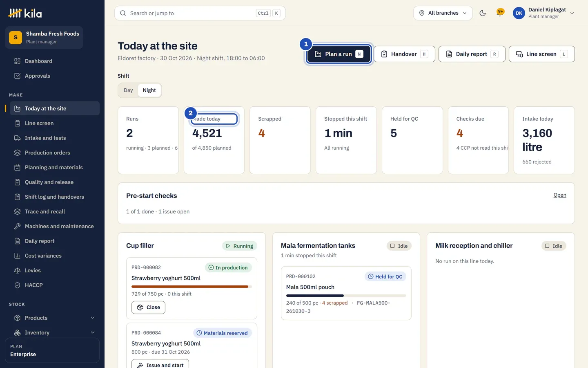Expand the Daniel Kiplagat account menu

pyautogui.click(x=544, y=13)
